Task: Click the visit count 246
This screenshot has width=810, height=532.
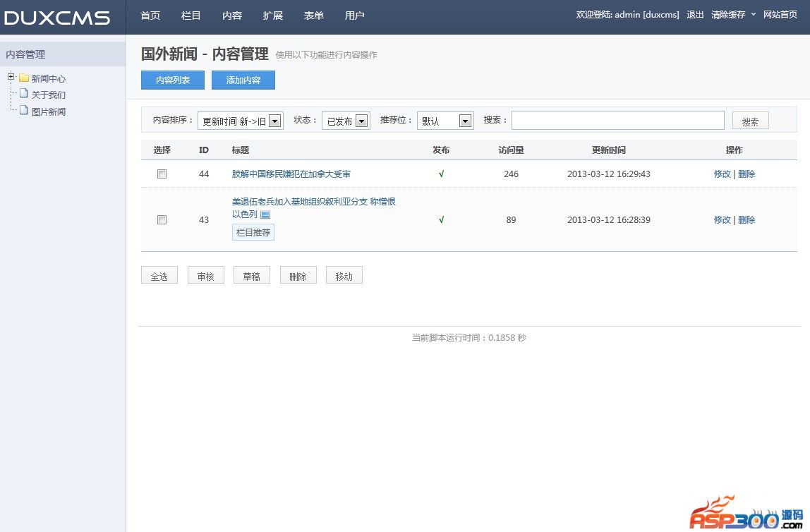Action: pyautogui.click(x=511, y=174)
